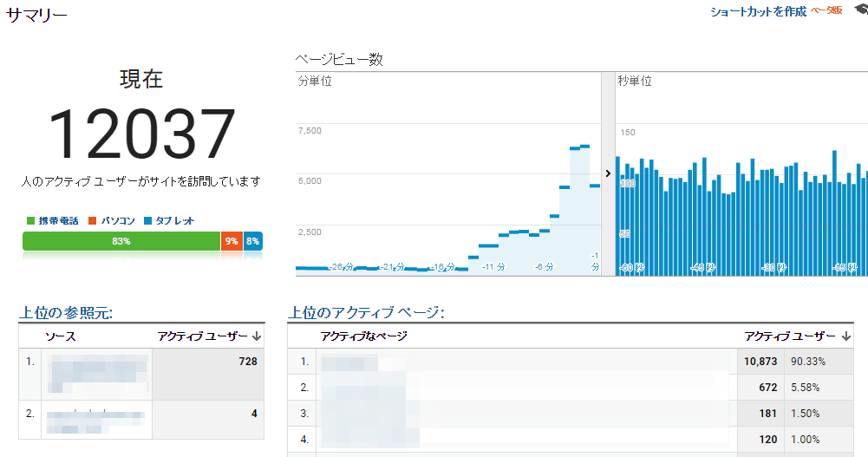Click the orange パソコン legend square
The height and width of the screenshot is (457, 868).
click(94, 221)
